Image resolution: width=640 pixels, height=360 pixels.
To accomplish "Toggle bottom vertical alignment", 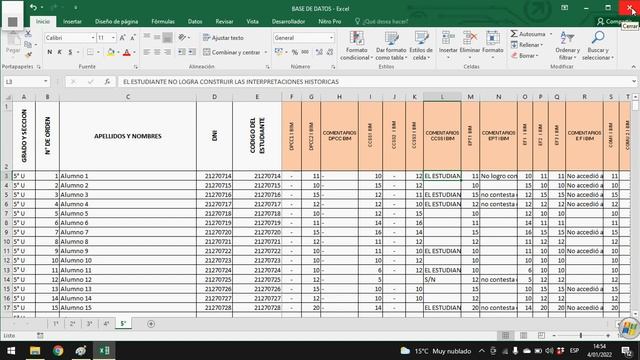I will pyautogui.click(x=167, y=37).
